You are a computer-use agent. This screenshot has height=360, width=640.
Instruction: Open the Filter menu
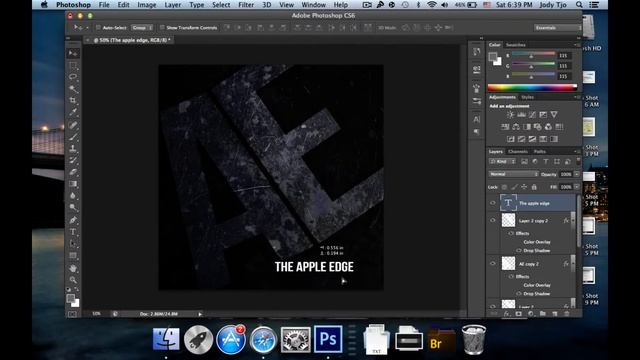tap(246, 5)
